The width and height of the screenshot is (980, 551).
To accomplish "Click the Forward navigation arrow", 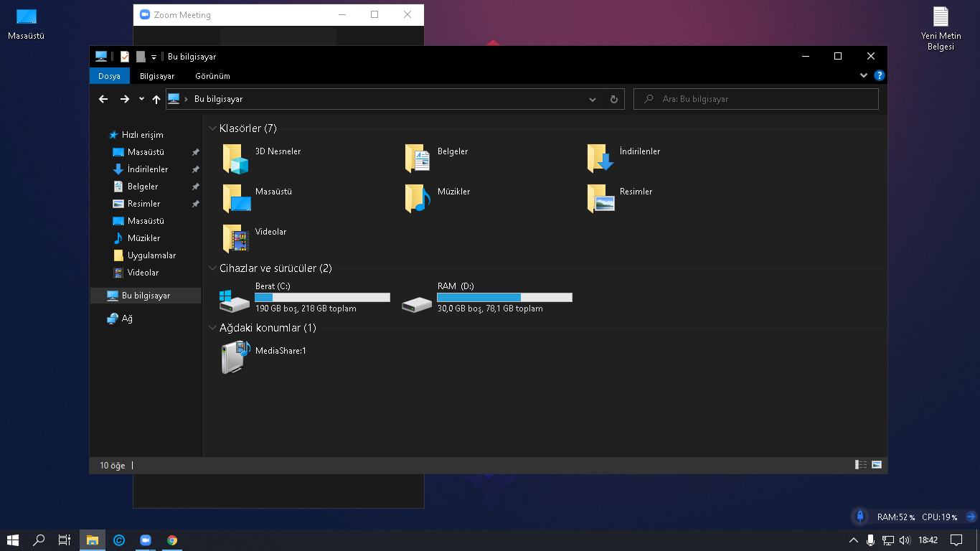I will coord(125,99).
